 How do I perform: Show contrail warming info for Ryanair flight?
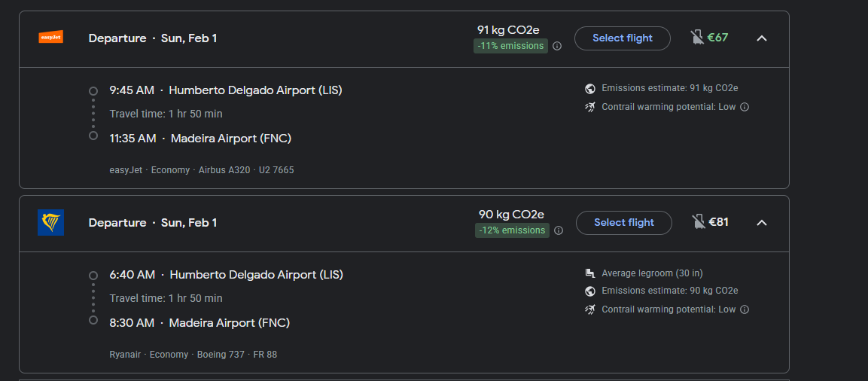point(745,309)
